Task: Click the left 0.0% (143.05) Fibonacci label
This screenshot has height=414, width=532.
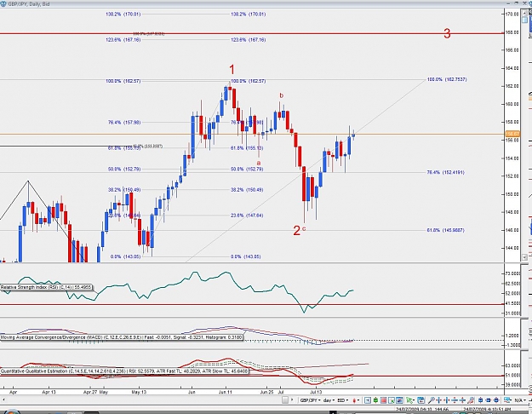Action: click(x=125, y=256)
